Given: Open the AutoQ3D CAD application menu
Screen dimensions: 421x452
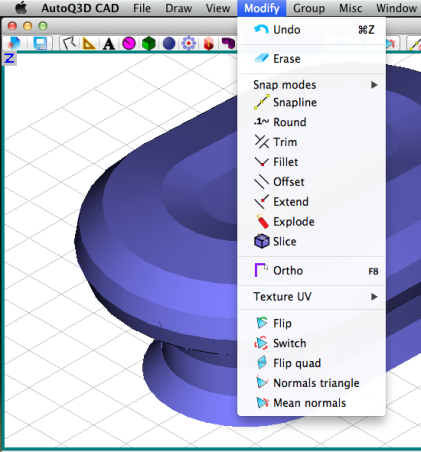Looking at the screenshot, I should (80, 8).
